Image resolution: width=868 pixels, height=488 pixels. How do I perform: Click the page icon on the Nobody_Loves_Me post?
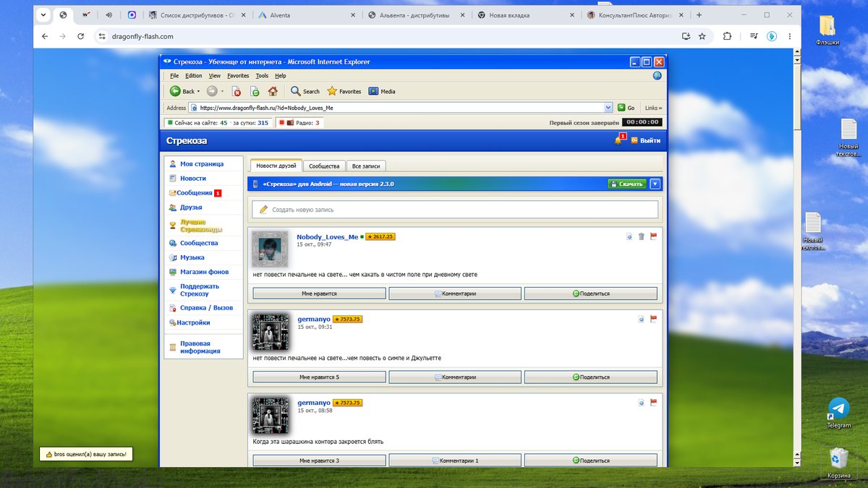[x=629, y=236]
